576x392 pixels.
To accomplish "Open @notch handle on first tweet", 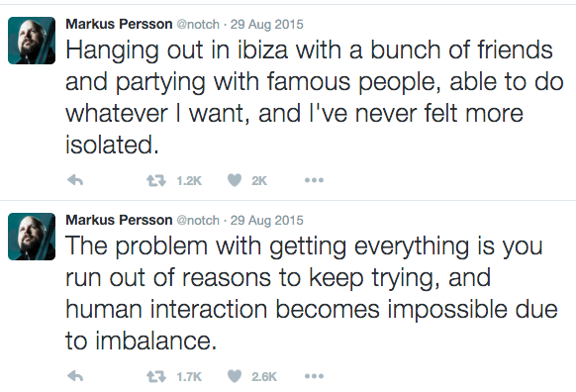I will pyautogui.click(x=198, y=24).
